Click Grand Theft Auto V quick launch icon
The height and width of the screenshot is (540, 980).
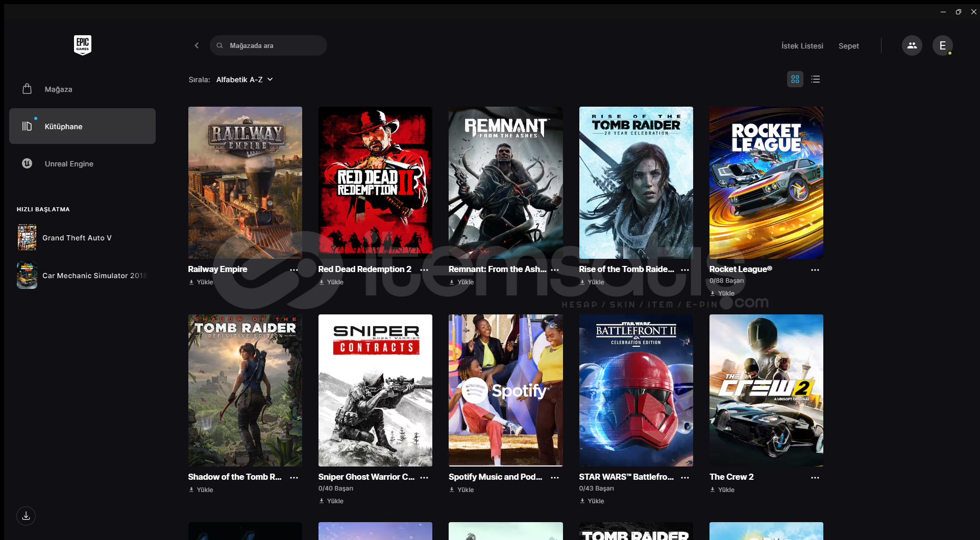pyautogui.click(x=27, y=237)
